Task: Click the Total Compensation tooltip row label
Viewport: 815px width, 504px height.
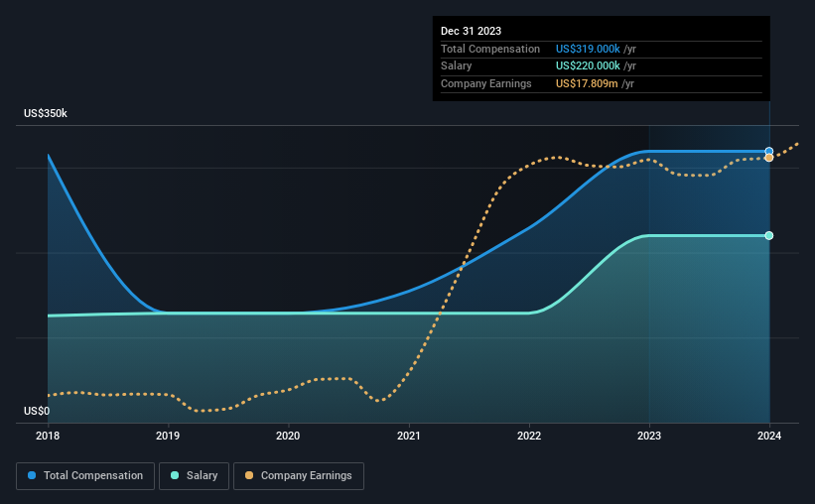Action: pos(490,49)
